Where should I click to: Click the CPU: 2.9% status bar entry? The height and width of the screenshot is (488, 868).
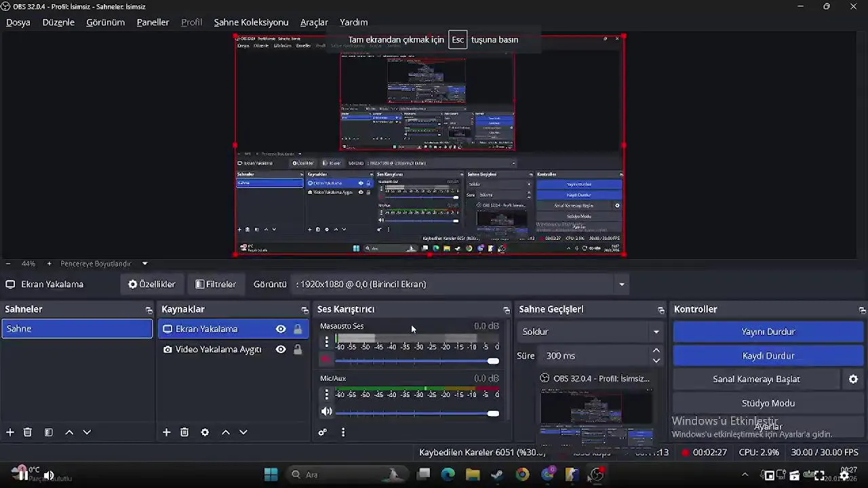pos(759,453)
